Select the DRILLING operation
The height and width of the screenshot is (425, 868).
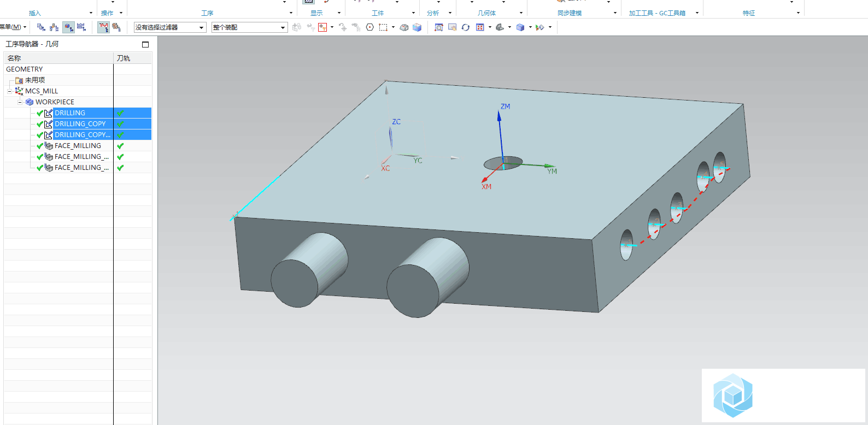[70, 113]
